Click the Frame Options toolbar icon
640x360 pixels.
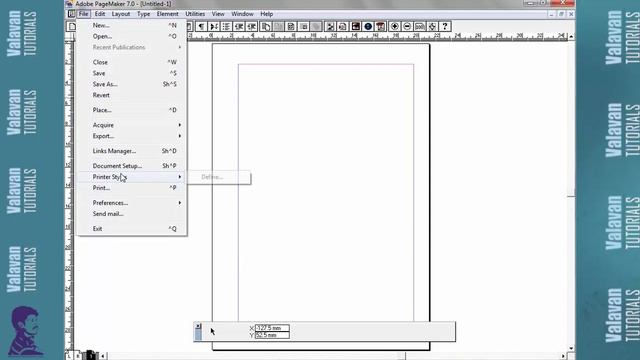tap(304, 27)
